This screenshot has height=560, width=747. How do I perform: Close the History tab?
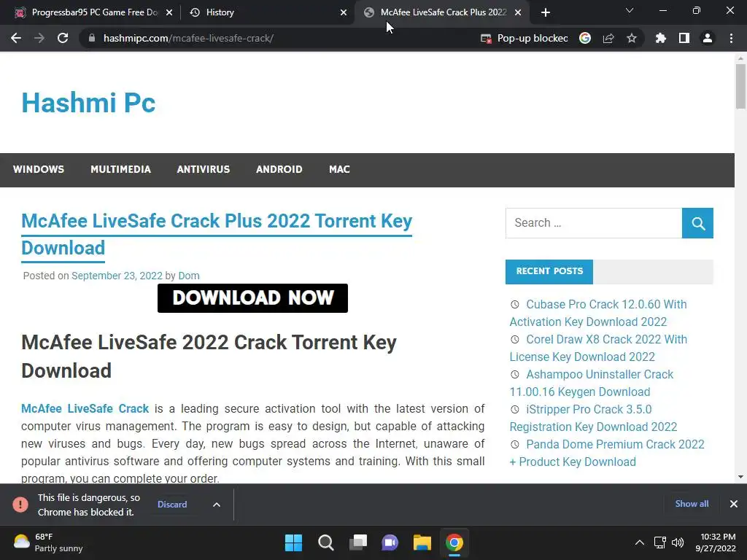point(344,12)
